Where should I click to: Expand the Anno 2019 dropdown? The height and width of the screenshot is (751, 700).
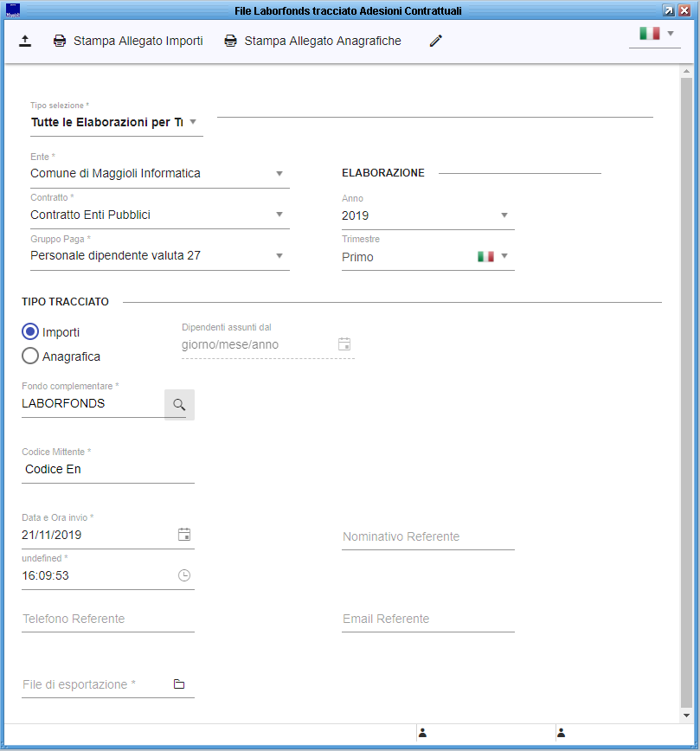(504, 215)
